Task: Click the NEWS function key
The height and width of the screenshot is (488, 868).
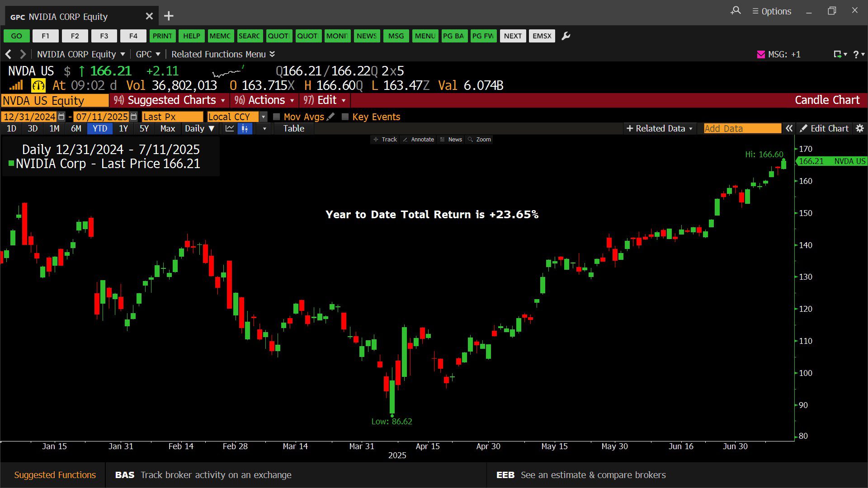Action: (366, 36)
